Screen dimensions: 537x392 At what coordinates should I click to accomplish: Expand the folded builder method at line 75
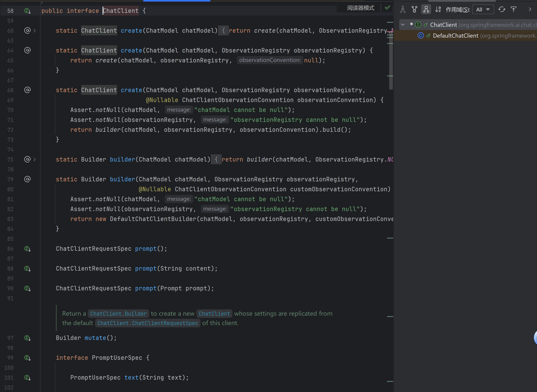[35, 160]
